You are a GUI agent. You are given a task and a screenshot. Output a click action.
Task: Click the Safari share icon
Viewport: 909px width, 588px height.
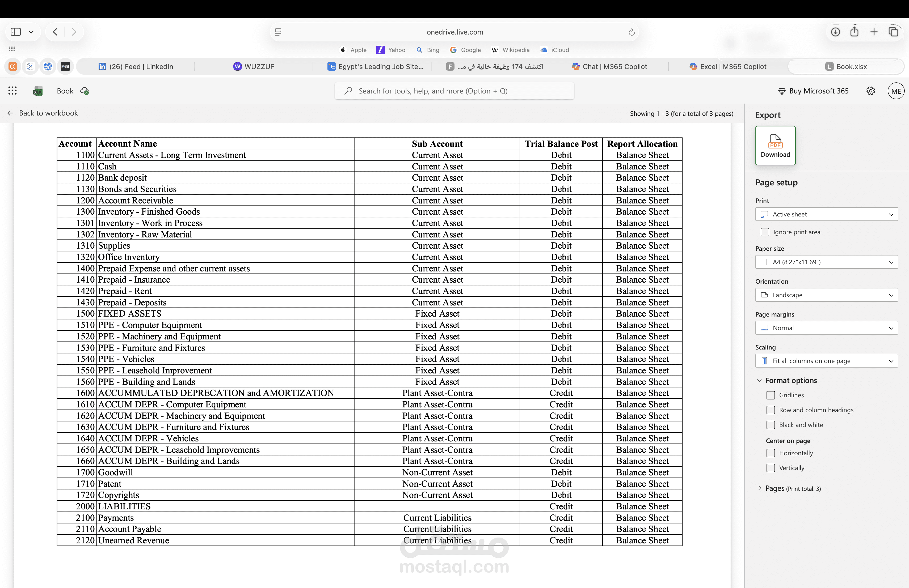click(x=855, y=31)
